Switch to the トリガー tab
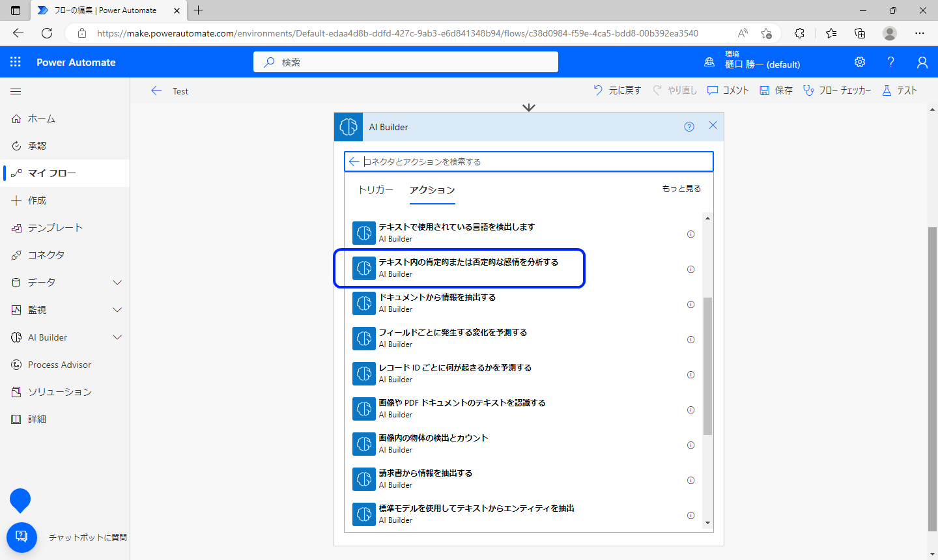Viewport: 938px width, 560px height. click(x=376, y=189)
